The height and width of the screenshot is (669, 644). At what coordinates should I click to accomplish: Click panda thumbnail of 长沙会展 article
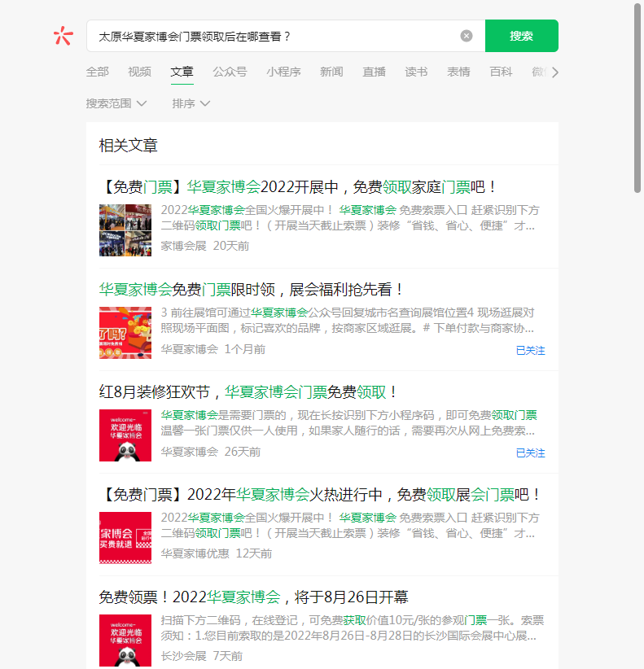point(125,641)
